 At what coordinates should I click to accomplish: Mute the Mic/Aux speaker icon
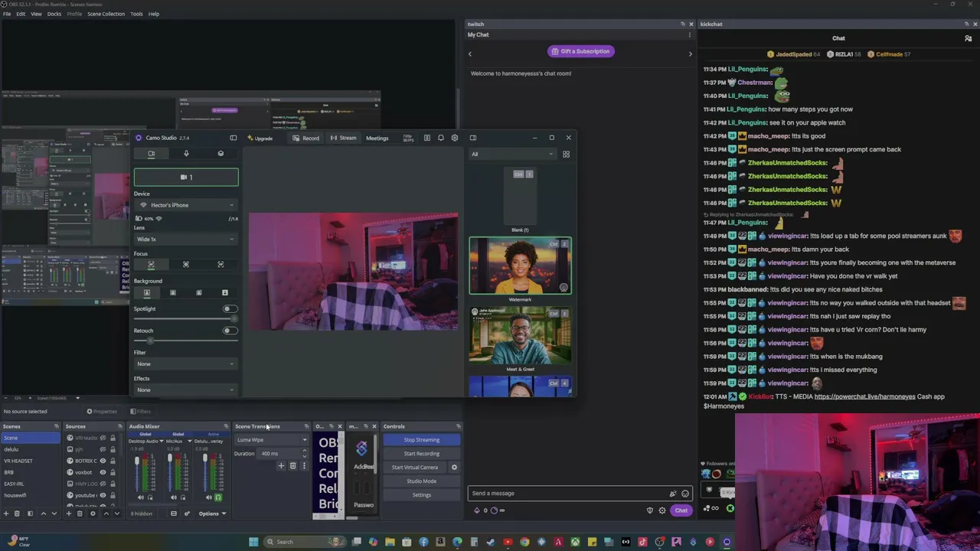click(x=175, y=497)
